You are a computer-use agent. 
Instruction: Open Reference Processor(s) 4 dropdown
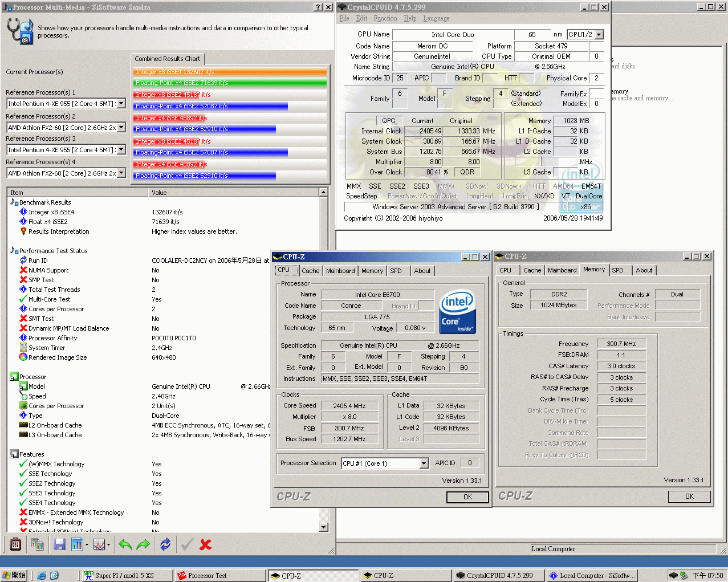[x=121, y=173]
